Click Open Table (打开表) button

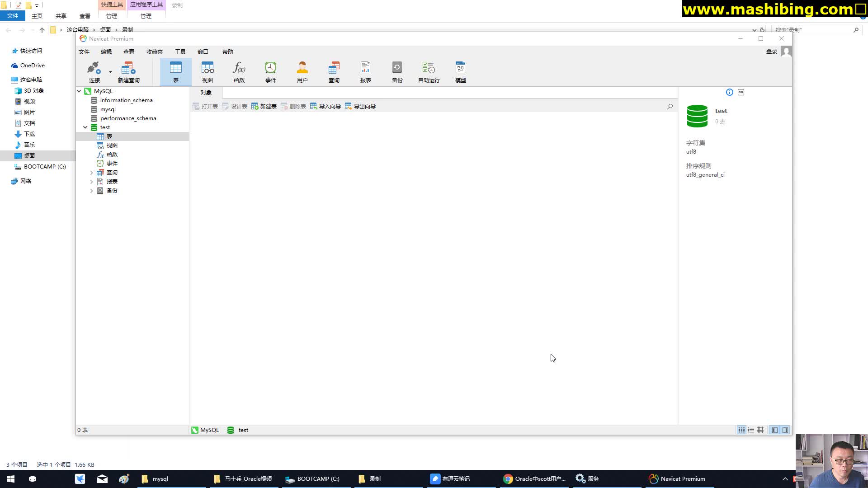[205, 107]
